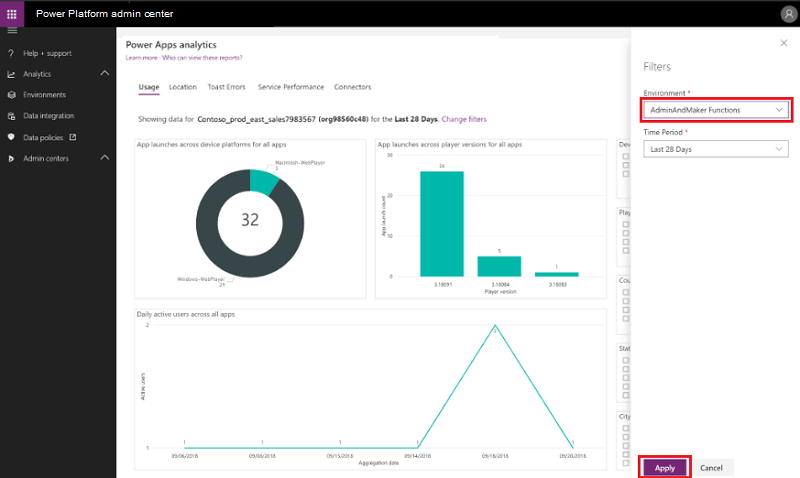Open the app launcher waffle menu

[12, 13]
